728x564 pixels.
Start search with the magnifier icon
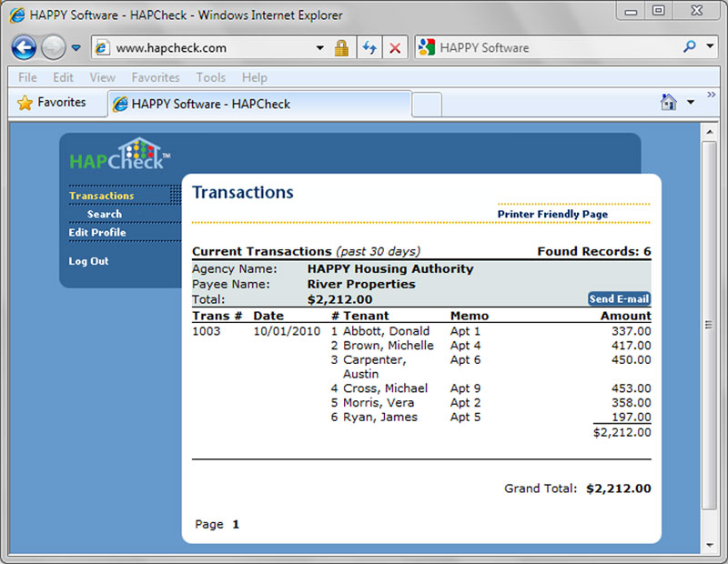click(690, 46)
